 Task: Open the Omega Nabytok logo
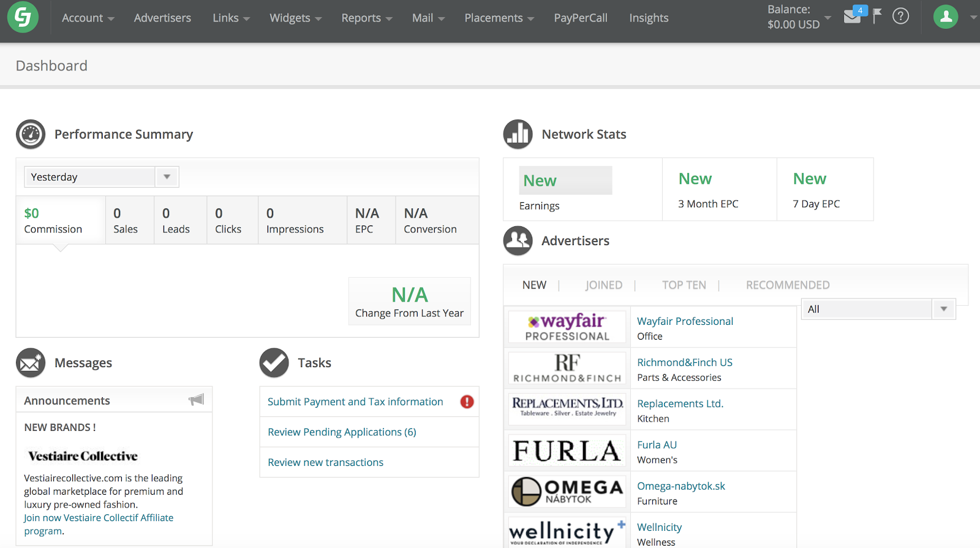pyautogui.click(x=567, y=492)
